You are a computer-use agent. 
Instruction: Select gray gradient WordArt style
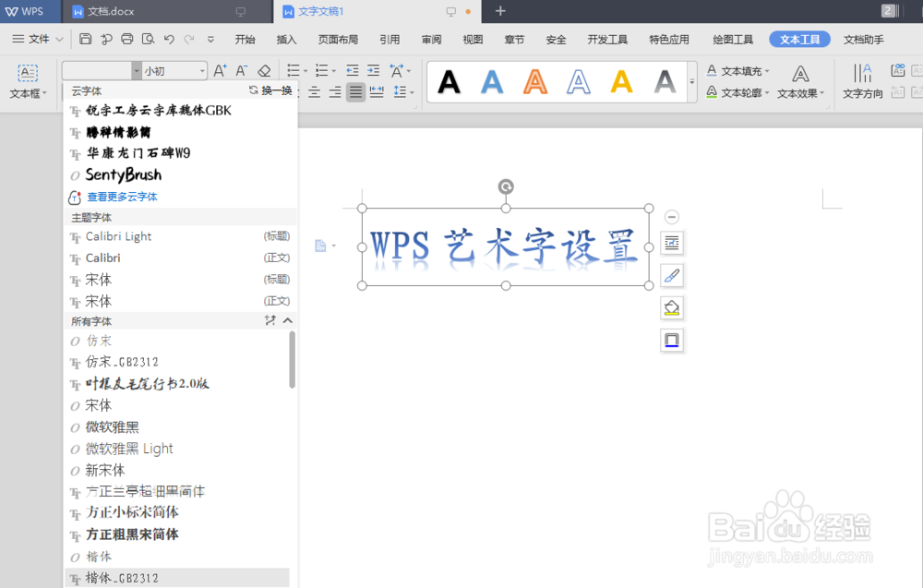pyautogui.click(x=665, y=82)
